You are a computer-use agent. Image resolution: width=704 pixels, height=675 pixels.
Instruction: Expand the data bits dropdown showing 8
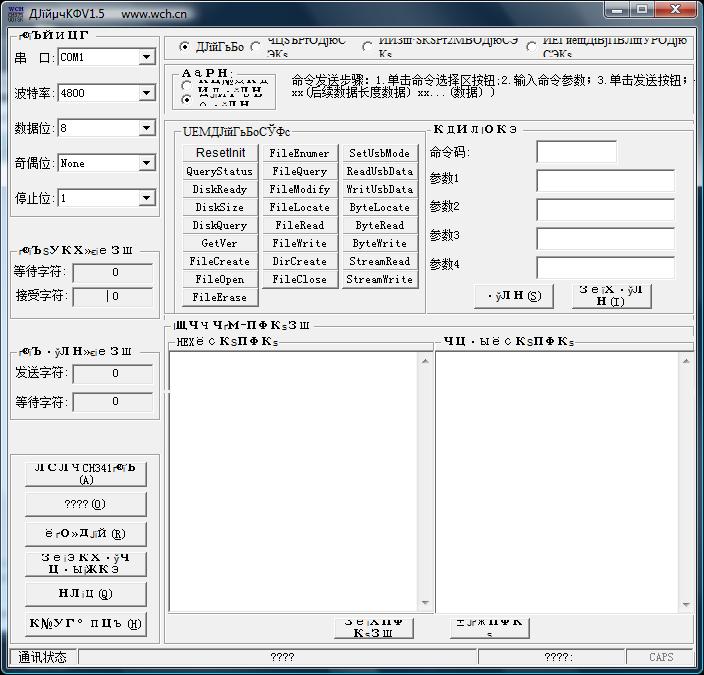146,128
